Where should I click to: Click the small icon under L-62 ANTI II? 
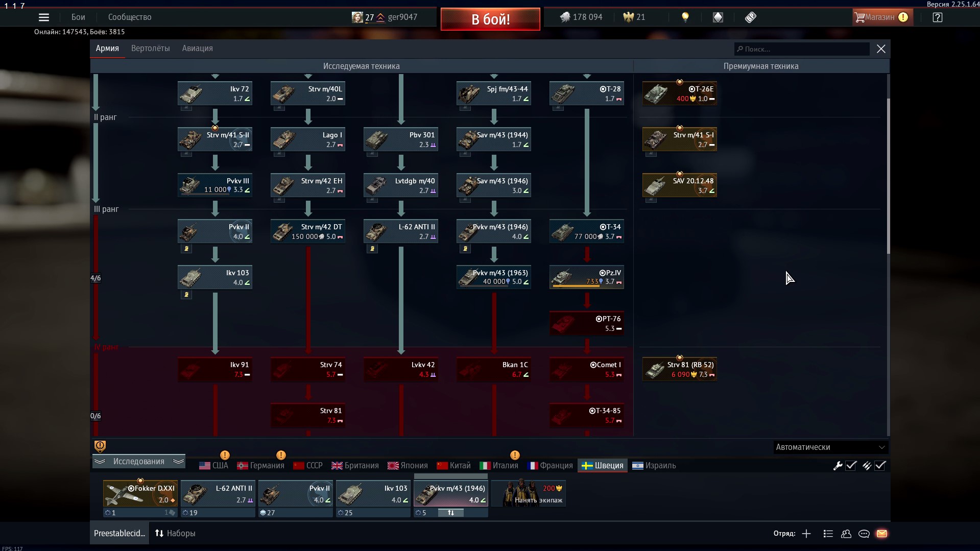pos(372,249)
